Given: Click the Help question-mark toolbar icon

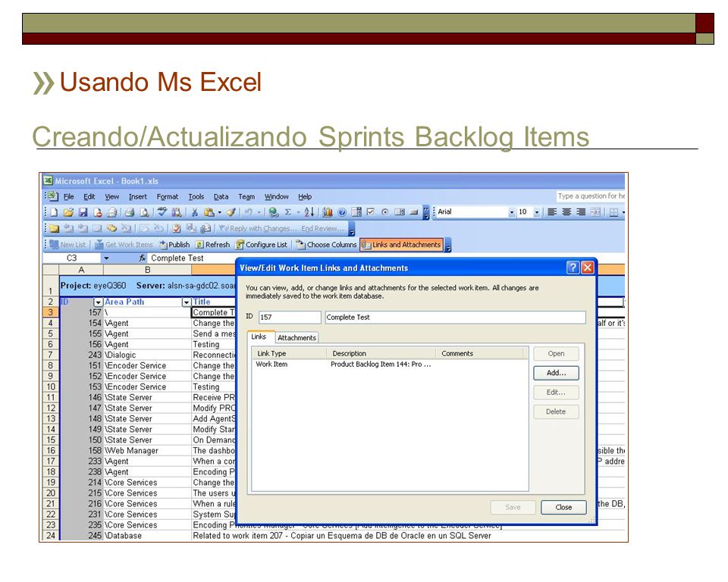Looking at the screenshot, I should coord(342,212).
